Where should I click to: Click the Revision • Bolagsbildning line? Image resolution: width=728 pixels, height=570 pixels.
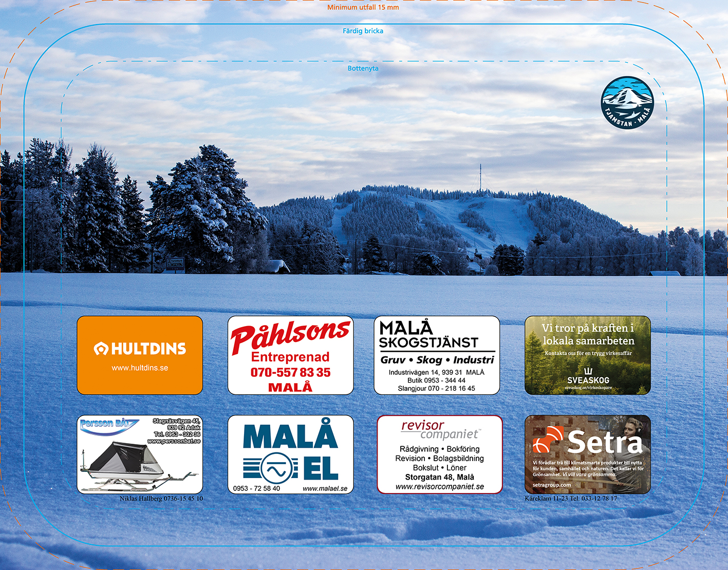point(440,458)
